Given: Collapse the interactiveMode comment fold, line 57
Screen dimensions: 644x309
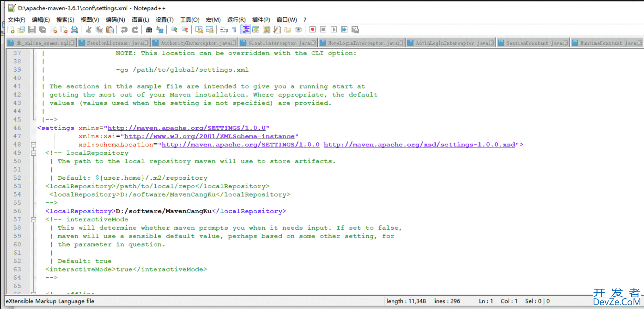Looking at the screenshot, I should [33, 219].
